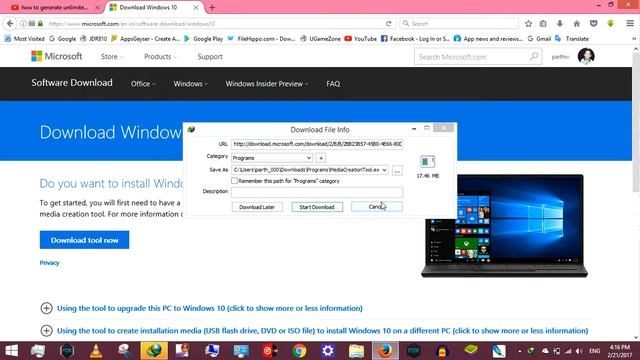Click the Microsoft logo
Viewport: 640px width, 360px height.
[x=57, y=56]
